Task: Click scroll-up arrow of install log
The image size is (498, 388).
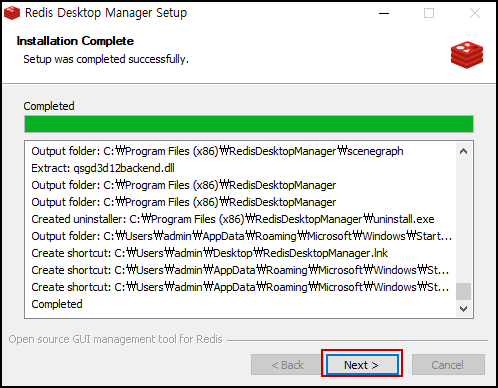Action: tap(463, 151)
